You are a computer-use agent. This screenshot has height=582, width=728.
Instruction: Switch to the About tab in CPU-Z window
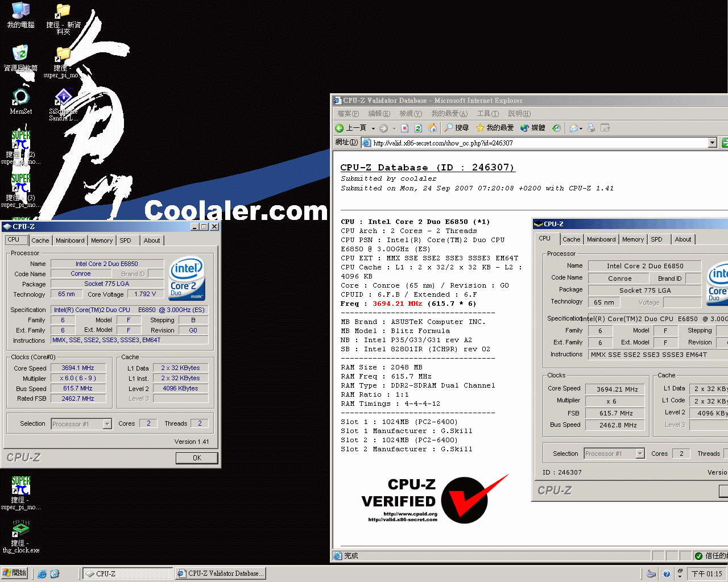point(152,240)
